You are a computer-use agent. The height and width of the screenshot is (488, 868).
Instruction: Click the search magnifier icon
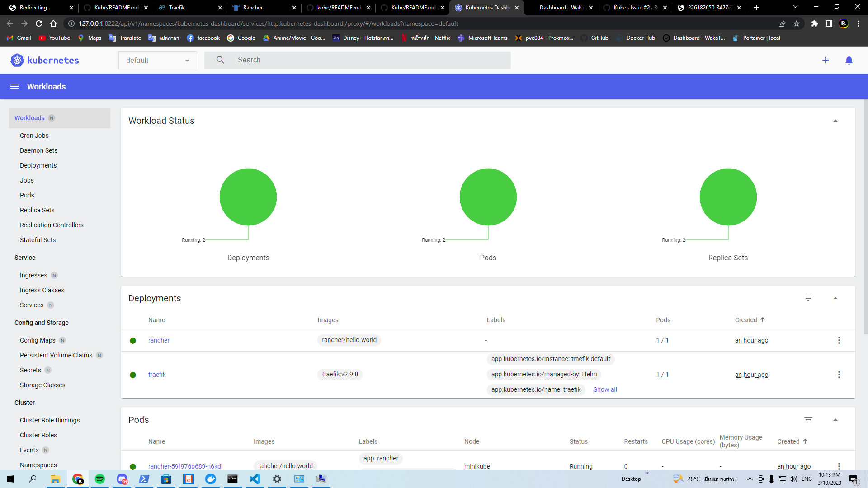[x=220, y=60]
